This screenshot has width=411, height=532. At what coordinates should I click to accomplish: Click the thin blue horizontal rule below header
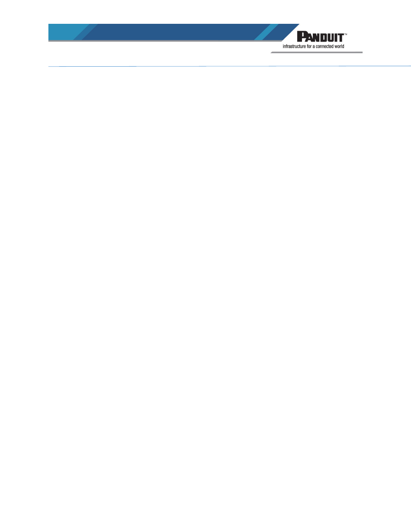click(229, 67)
